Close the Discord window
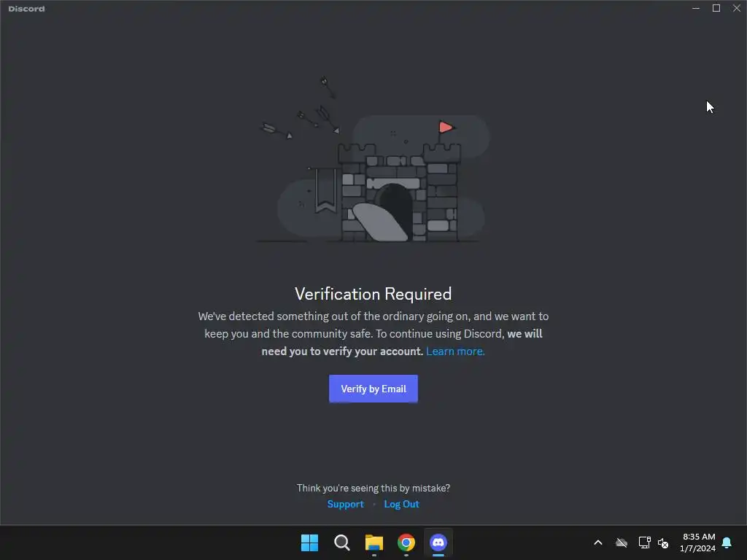 [x=737, y=8]
